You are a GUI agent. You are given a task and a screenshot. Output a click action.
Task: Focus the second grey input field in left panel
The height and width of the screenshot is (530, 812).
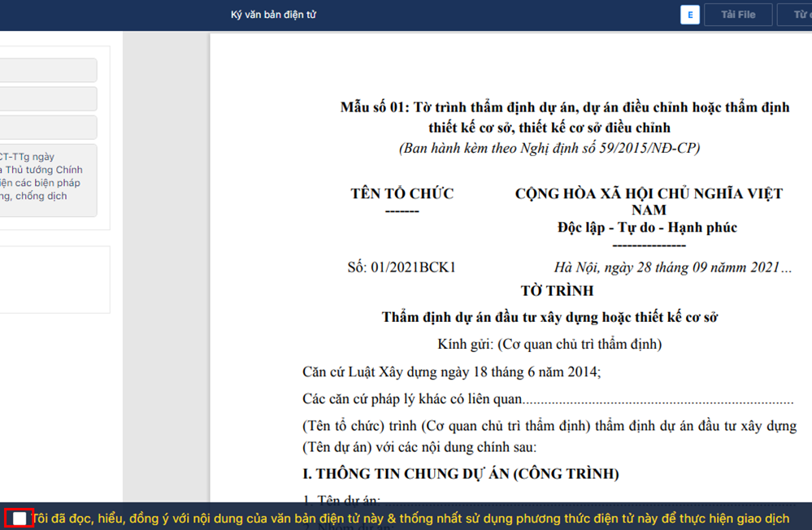(48, 98)
